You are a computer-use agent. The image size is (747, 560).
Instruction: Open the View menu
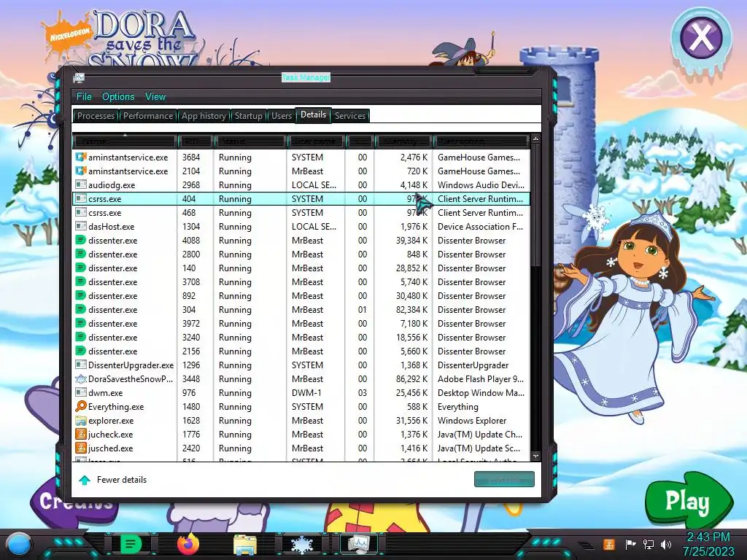pos(155,97)
